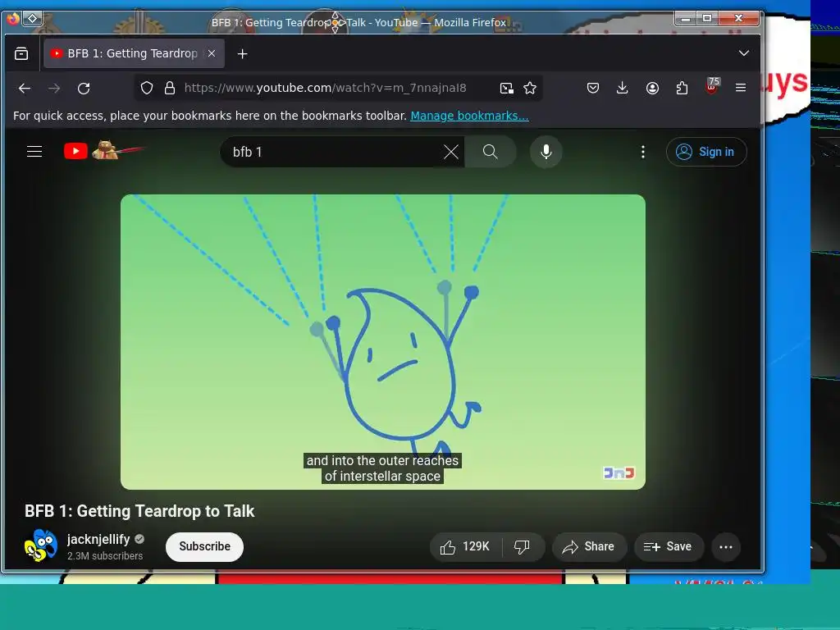This screenshot has height=630, width=840.
Task: Start voice search with microphone
Action: coord(546,152)
